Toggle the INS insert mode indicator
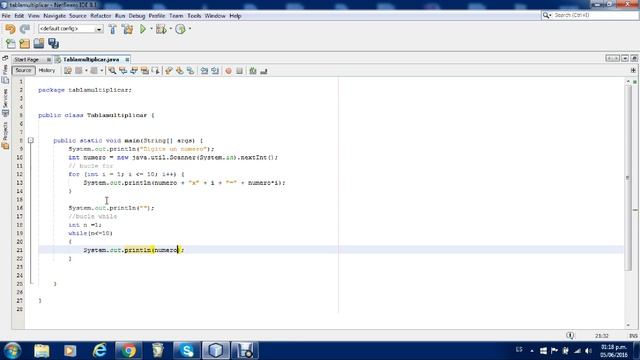The width and height of the screenshot is (640, 360). [633, 336]
